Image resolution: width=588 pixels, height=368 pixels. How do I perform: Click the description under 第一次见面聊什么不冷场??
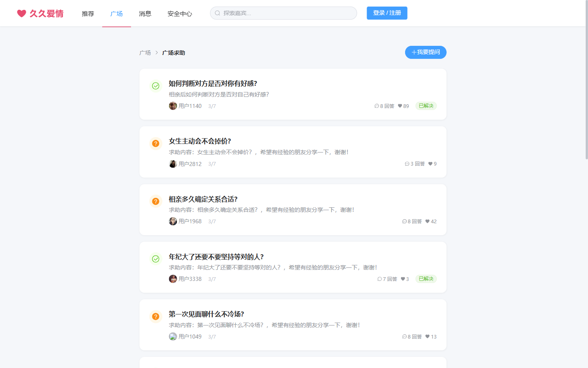click(264, 325)
